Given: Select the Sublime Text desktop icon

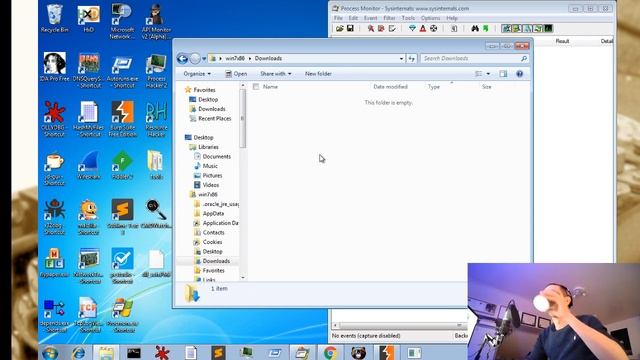Looking at the screenshot, I should coord(122,217).
